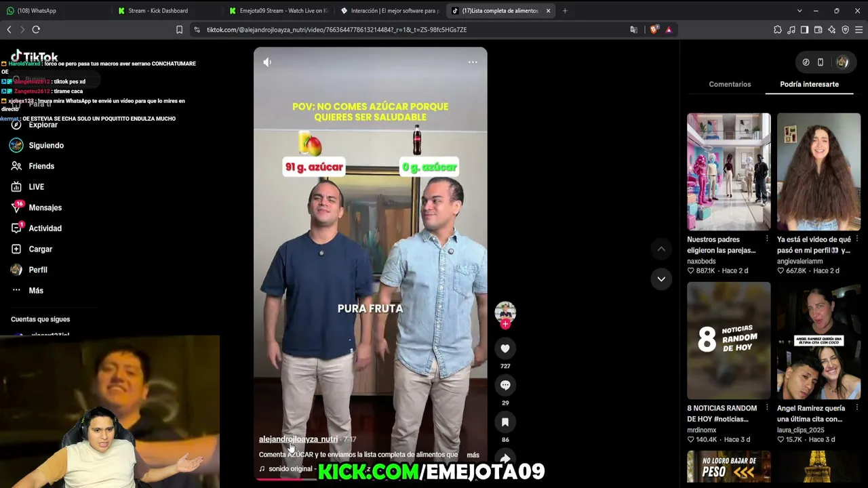Open options for 8 NOTICIAS RANDOM video
Viewport: 868px width, 488px height.
click(767, 408)
